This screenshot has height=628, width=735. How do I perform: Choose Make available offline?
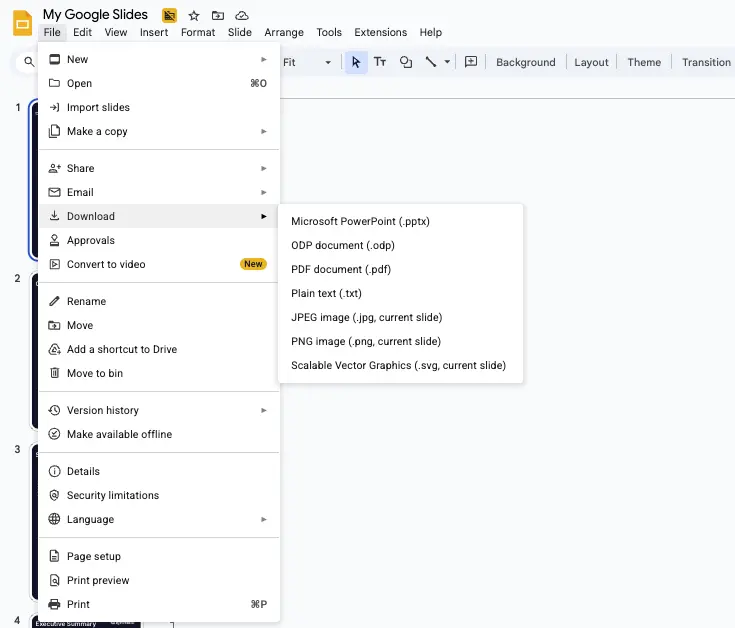(x=159, y=434)
